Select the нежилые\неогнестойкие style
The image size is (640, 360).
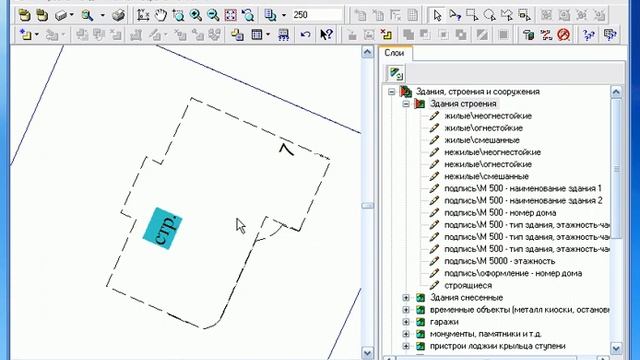pyautogui.click(x=492, y=152)
